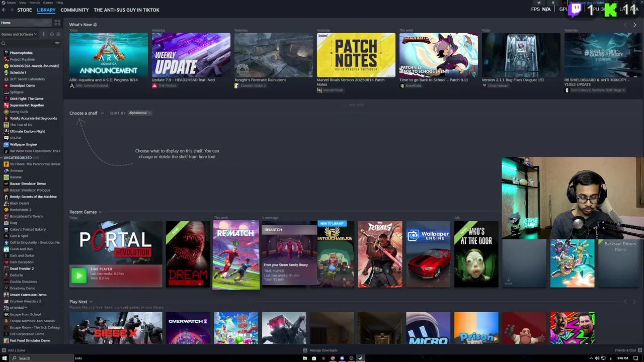644x362 pixels.
Task: Click the library Home button
Action: click(x=25, y=23)
